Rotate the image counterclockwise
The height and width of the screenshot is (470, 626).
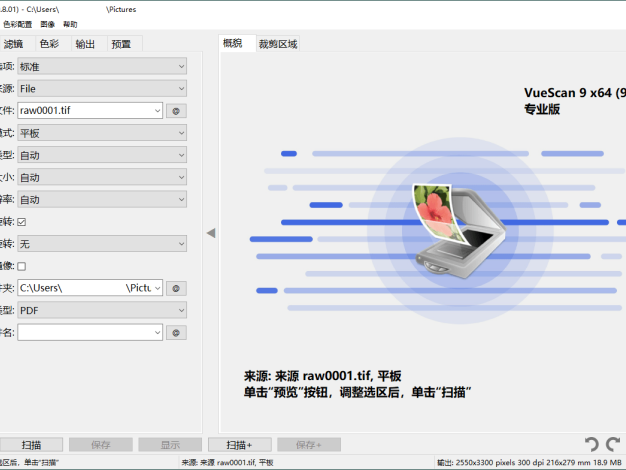tap(592, 444)
